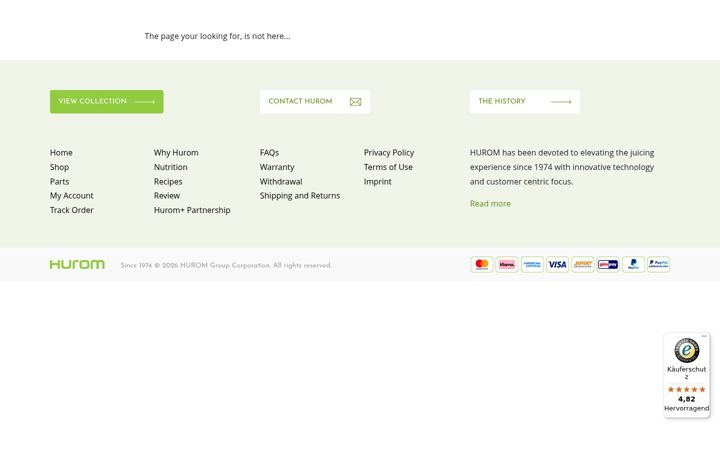This screenshot has width=720, height=450.
Task: Open the Review link
Action: 167,196
